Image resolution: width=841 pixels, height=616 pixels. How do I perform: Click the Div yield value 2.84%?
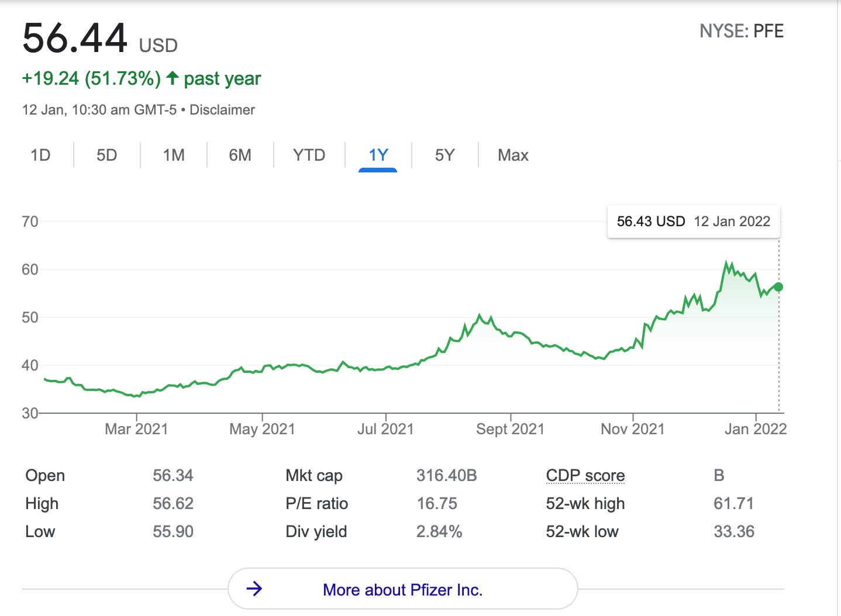pyautogui.click(x=439, y=532)
